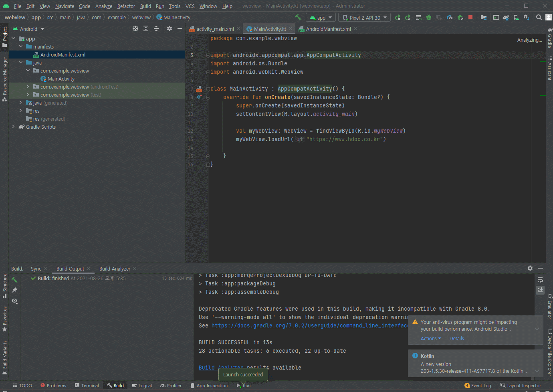Apply code changes and restart activity icon
This screenshot has width=553, height=392.
coord(408,18)
